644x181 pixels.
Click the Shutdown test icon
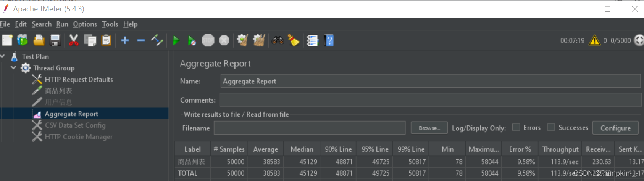(x=224, y=40)
